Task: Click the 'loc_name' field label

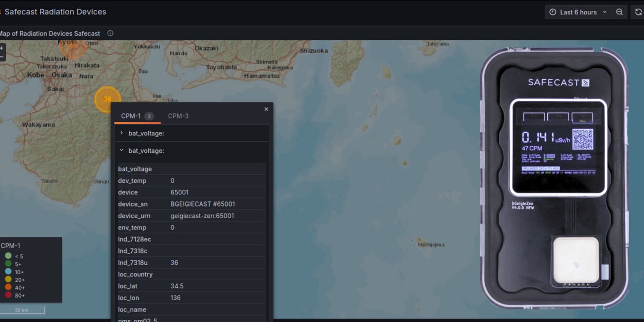Action: [132, 309]
